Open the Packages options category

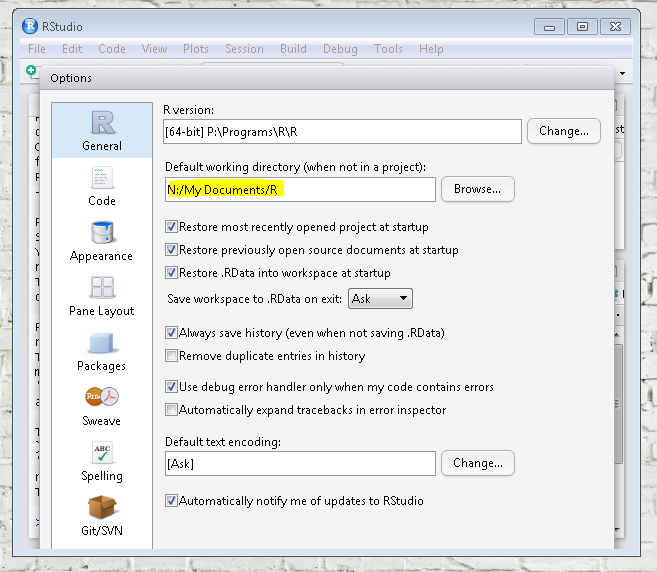102,352
